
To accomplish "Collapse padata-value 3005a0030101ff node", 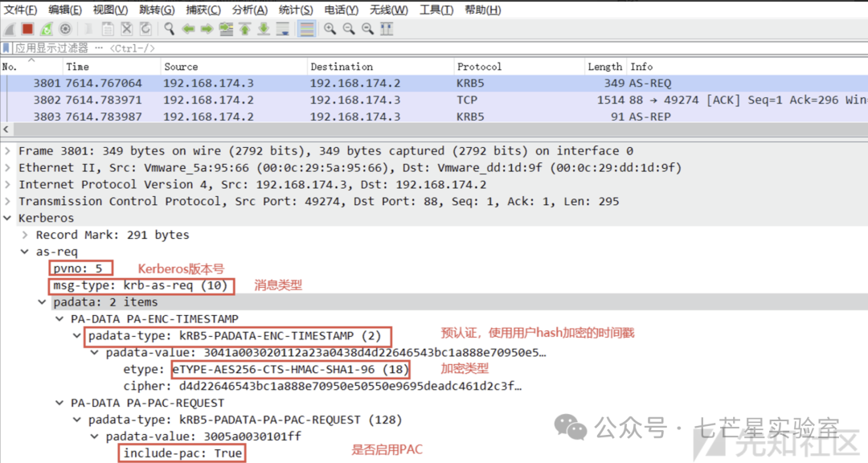I will pos(95,436).
